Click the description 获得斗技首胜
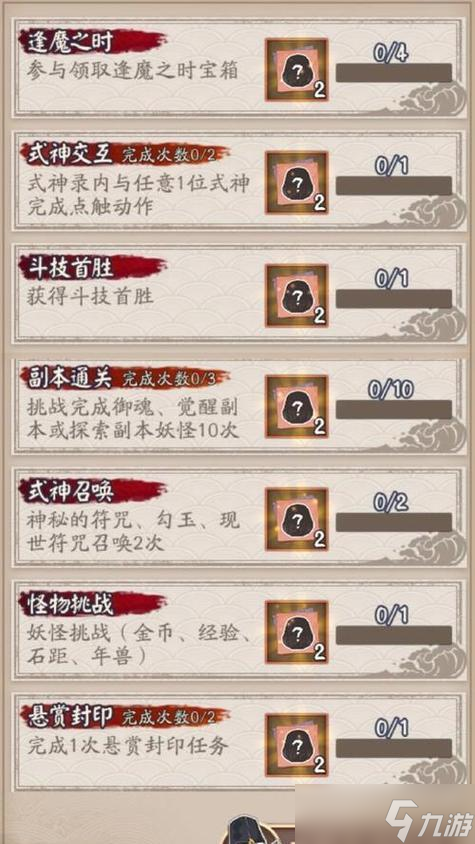 pyautogui.click(x=90, y=296)
